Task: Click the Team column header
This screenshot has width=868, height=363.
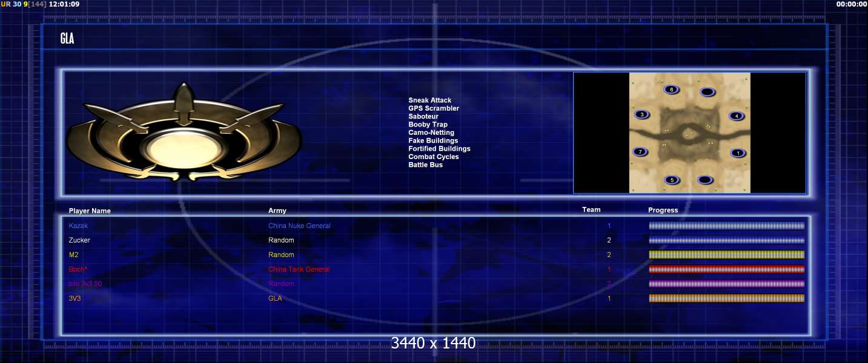Action: [x=591, y=210]
